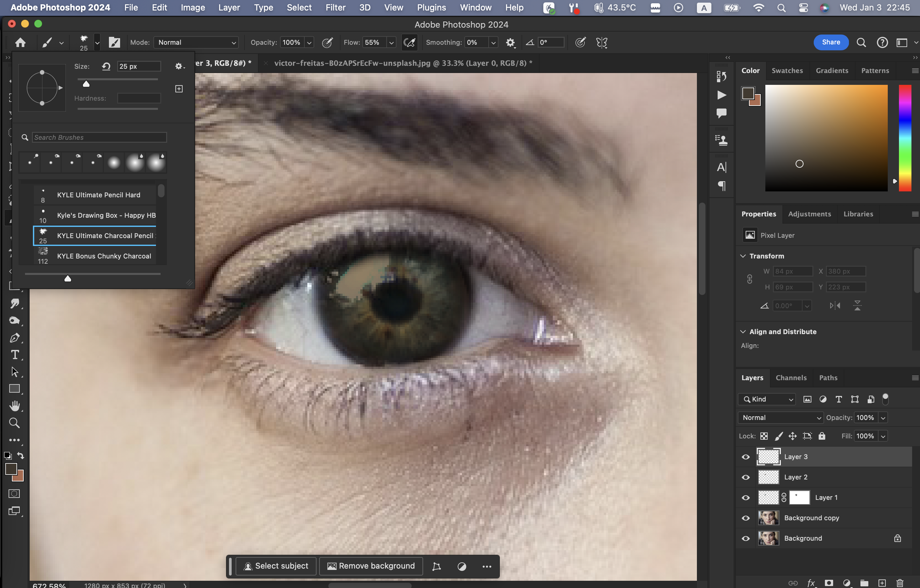Select the Hand tool
This screenshot has height=588, width=920.
tap(14, 405)
